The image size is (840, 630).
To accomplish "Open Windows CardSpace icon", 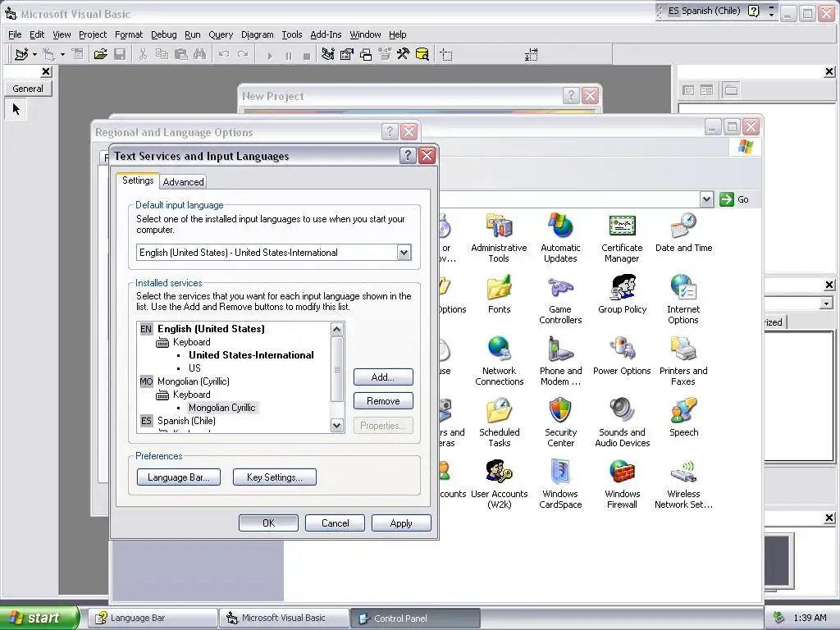I will pos(560,485).
